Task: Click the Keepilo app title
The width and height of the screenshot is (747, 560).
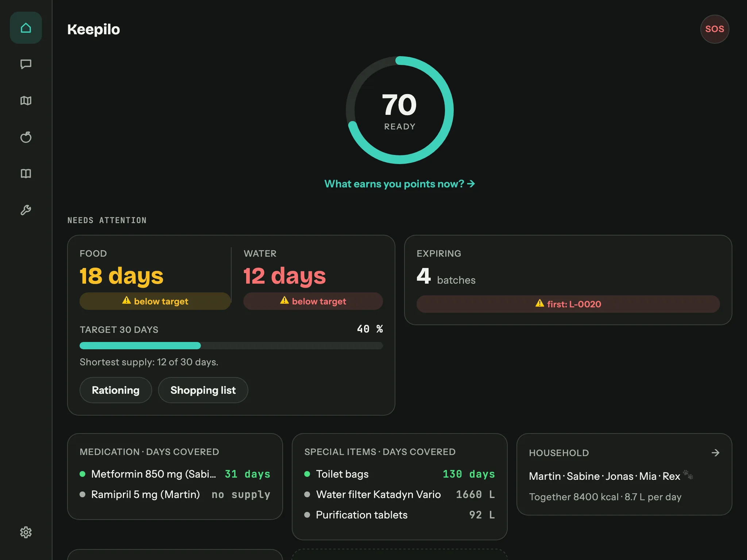Action: tap(94, 29)
